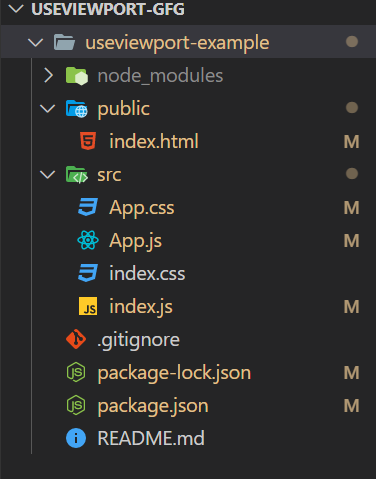
Task: Click the M badge on App.css
Action: [351, 208]
